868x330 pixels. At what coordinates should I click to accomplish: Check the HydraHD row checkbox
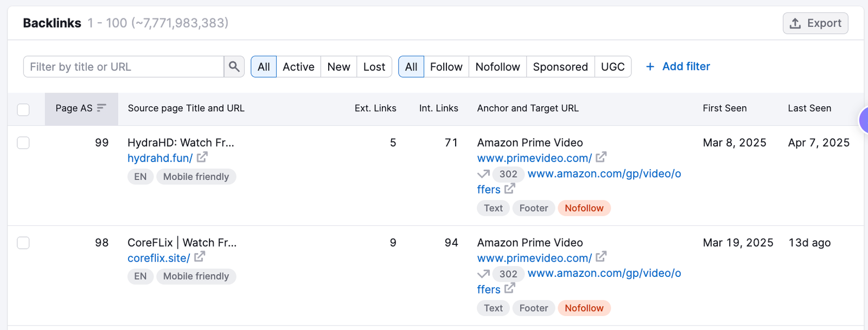23,143
